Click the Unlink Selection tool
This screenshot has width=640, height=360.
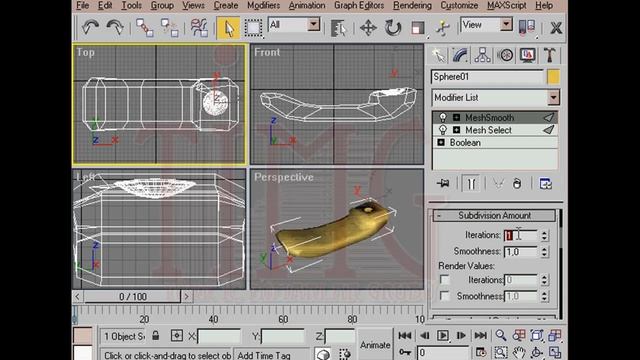pos(169,28)
